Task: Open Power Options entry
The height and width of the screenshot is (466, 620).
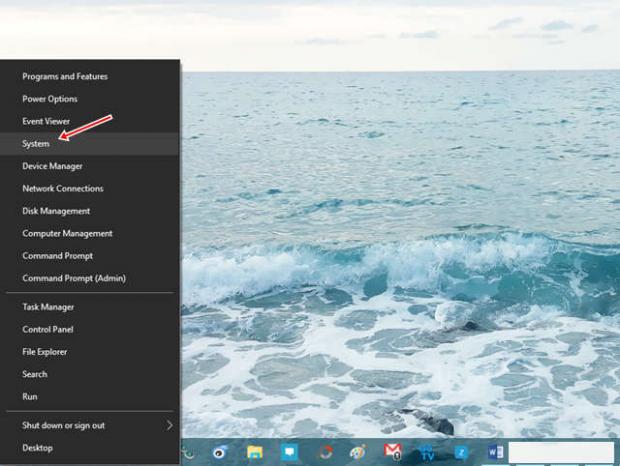Action: 50,99
